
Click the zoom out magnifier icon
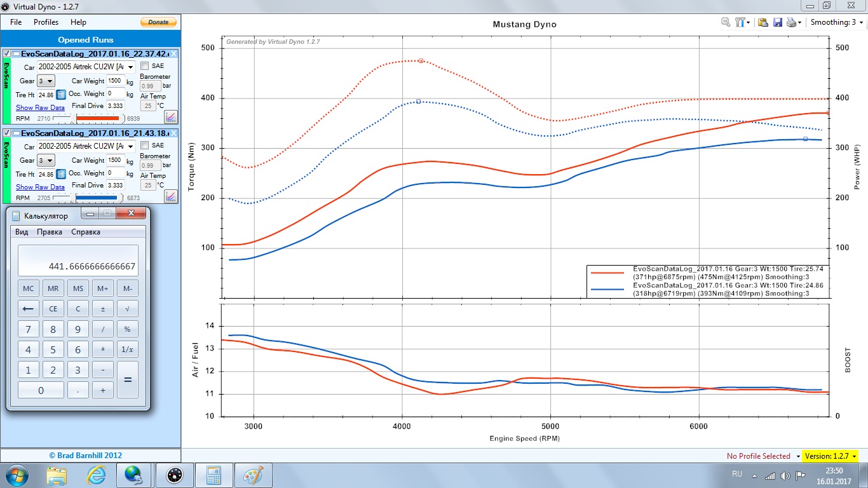726,22
